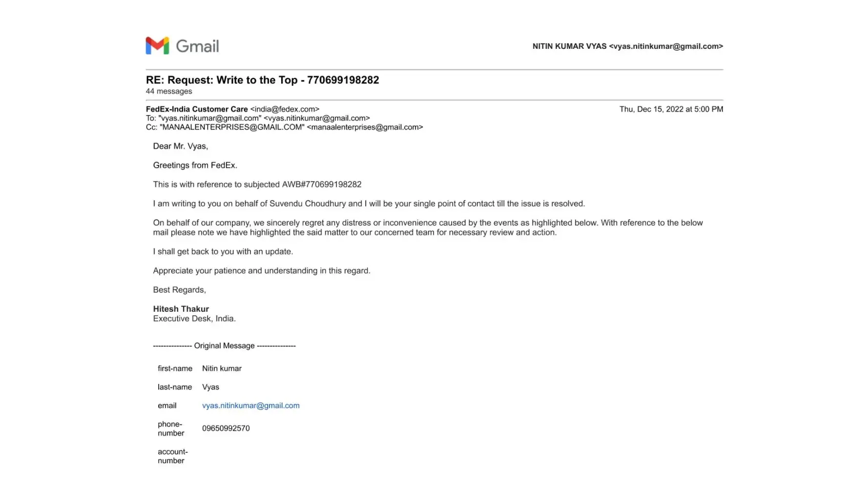The width and height of the screenshot is (868, 488).
Task: Click the account-number field label
Action: tap(172, 456)
